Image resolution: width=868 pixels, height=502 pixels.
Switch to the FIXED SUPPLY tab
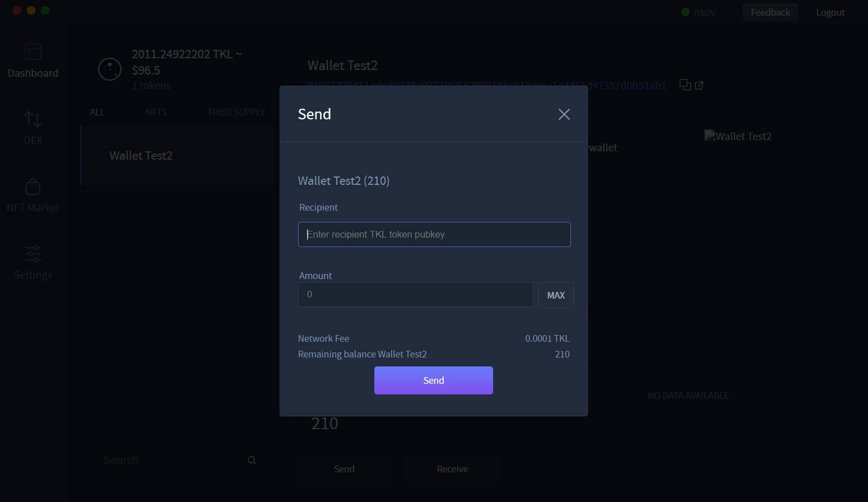pyautogui.click(x=236, y=112)
